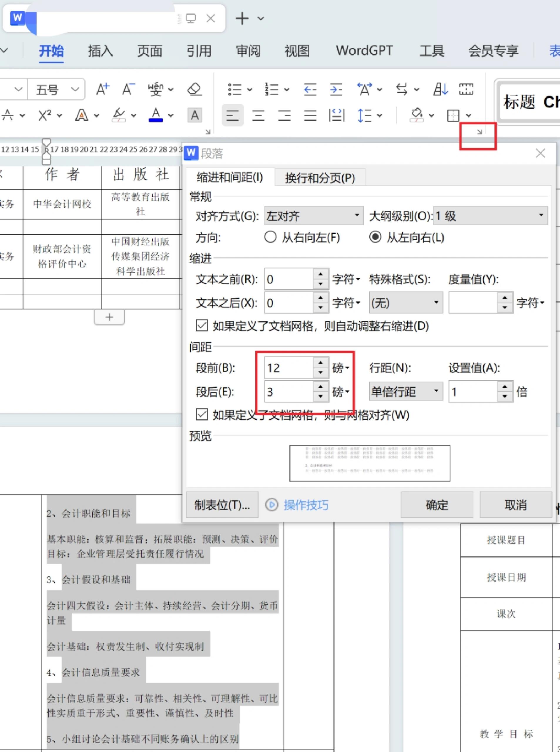Click the font color A swatch
Image resolution: width=560 pixels, height=752 pixels.
[x=156, y=115]
